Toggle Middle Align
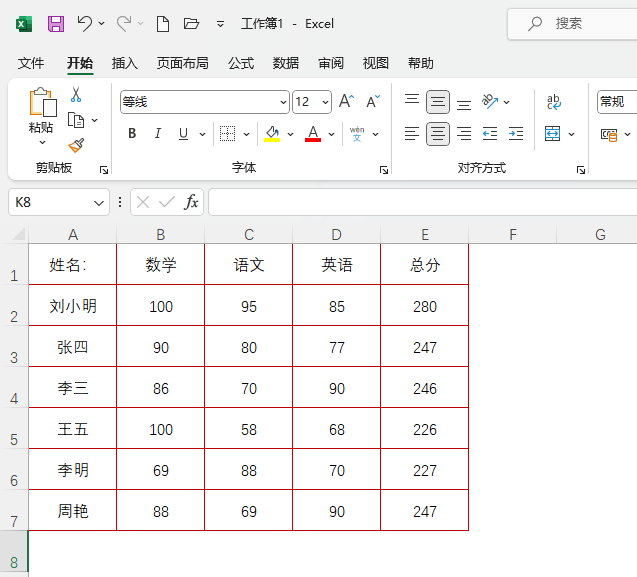This screenshot has width=637, height=577. pyautogui.click(x=438, y=102)
